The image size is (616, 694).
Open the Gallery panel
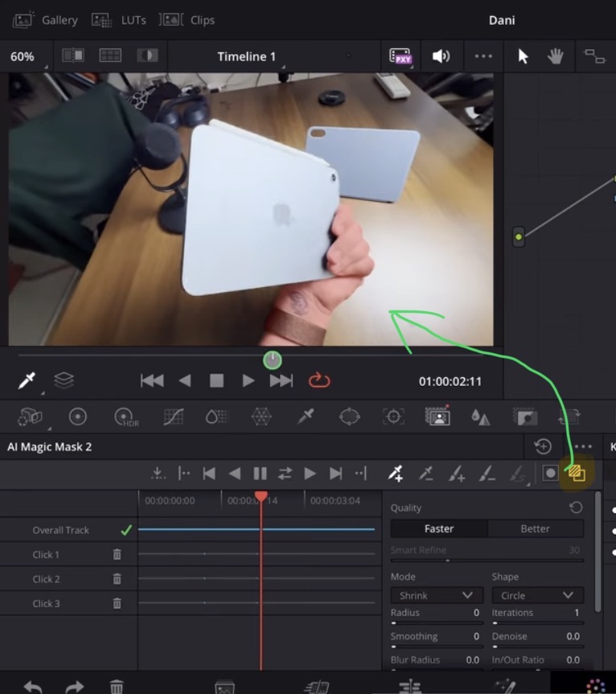tap(46, 20)
